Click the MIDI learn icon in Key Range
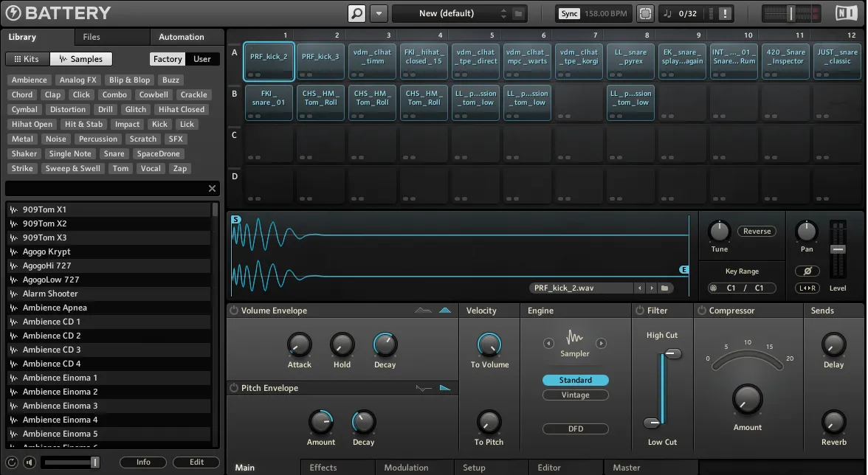The width and height of the screenshot is (868, 475). coord(714,288)
